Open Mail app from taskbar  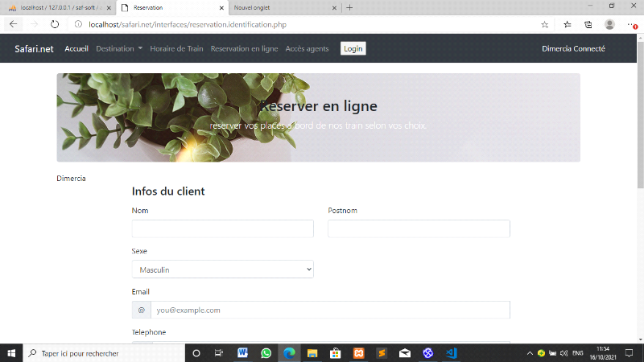click(405, 353)
